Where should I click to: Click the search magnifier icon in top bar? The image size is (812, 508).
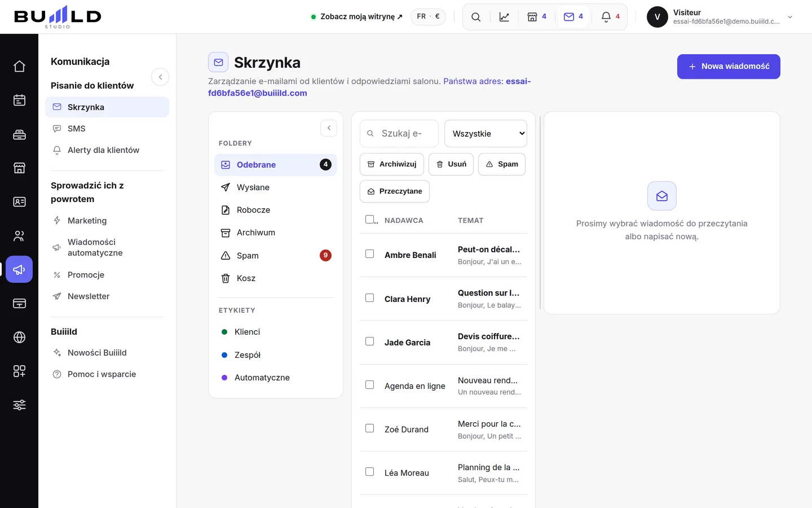[x=476, y=17]
